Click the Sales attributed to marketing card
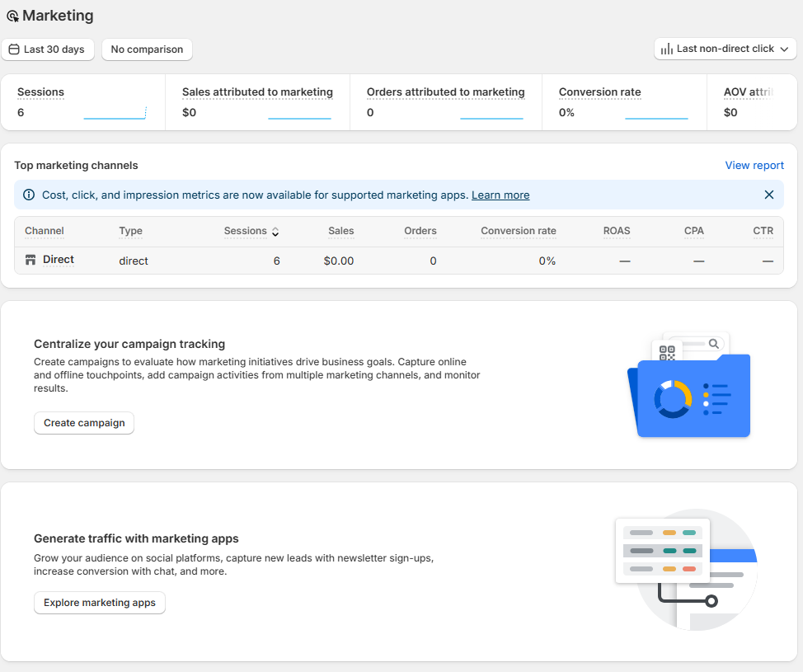 point(257,102)
